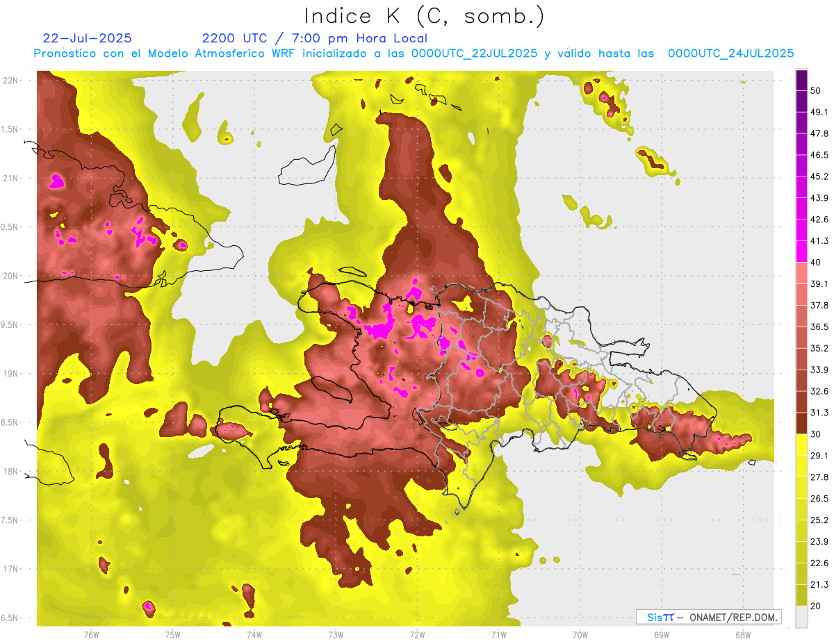Pick the dark purple swatch above the 50 label
The height and width of the screenshot is (644, 834).
pos(801,80)
